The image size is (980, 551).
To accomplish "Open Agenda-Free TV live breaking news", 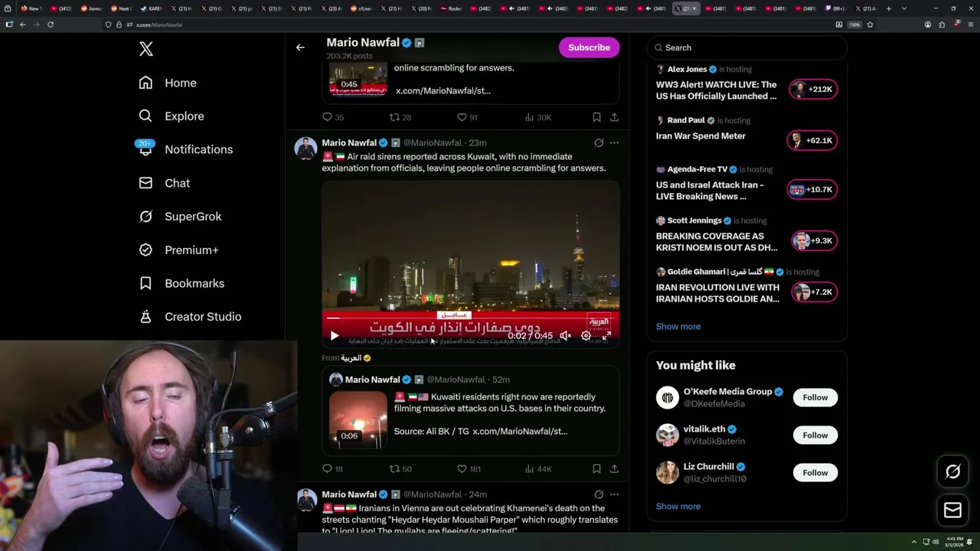I will point(710,191).
